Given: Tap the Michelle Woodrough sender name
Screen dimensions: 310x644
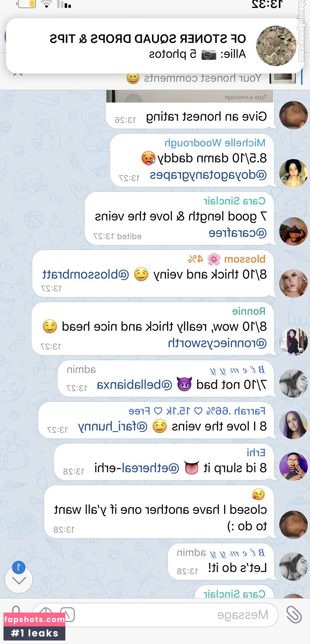Looking at the screenshot, I should tap(215, 142).
